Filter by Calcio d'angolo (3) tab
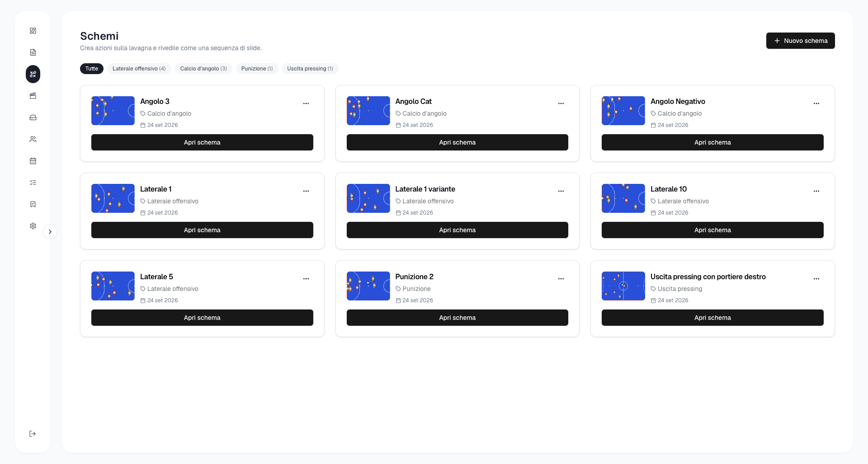 (x=203, y=69)
